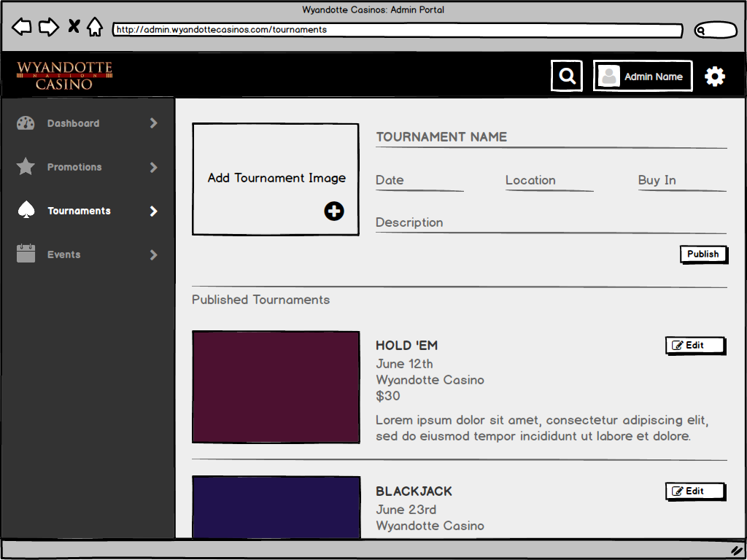The height and width of the screenshot is (560, 747).
Task: Expand the Dashboard chevron
Action: click(x=153, y=123)
